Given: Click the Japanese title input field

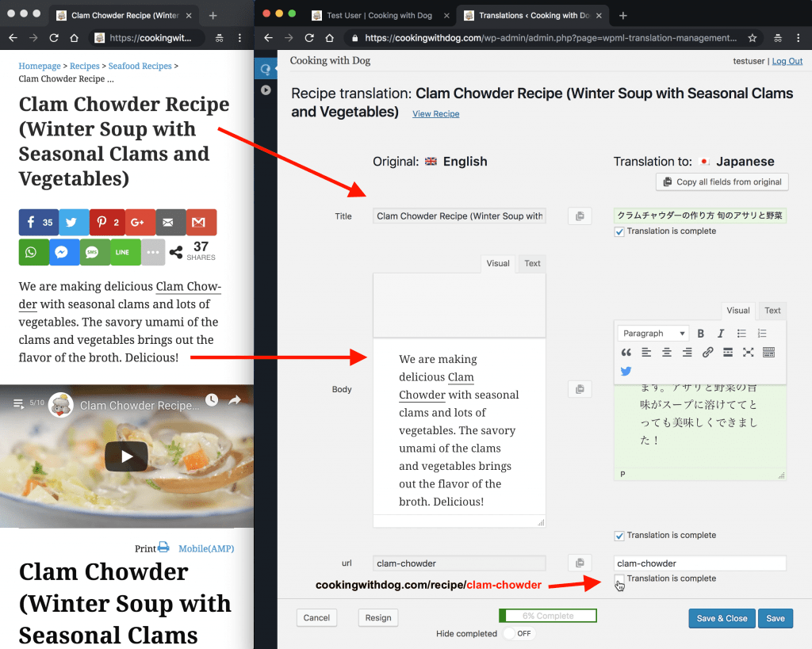Looking at the screenshot, I should click(x=700, y=216).
